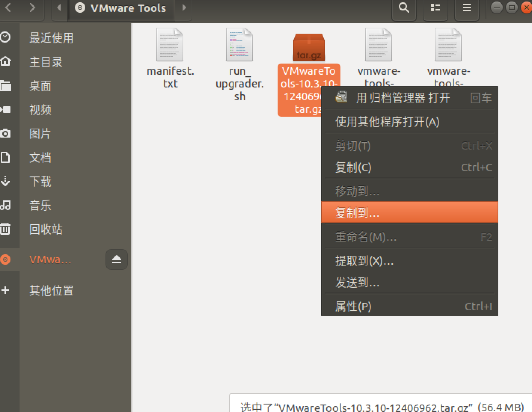Click the document icon beside 文档
This screenshot has height=412, width=532.
[5, 157]
